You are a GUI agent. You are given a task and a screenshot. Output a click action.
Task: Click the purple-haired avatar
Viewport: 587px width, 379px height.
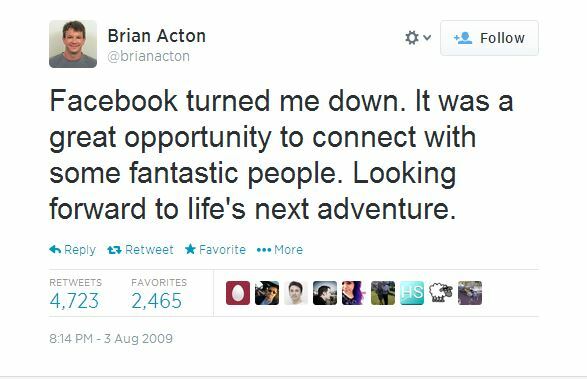point(354,293)
